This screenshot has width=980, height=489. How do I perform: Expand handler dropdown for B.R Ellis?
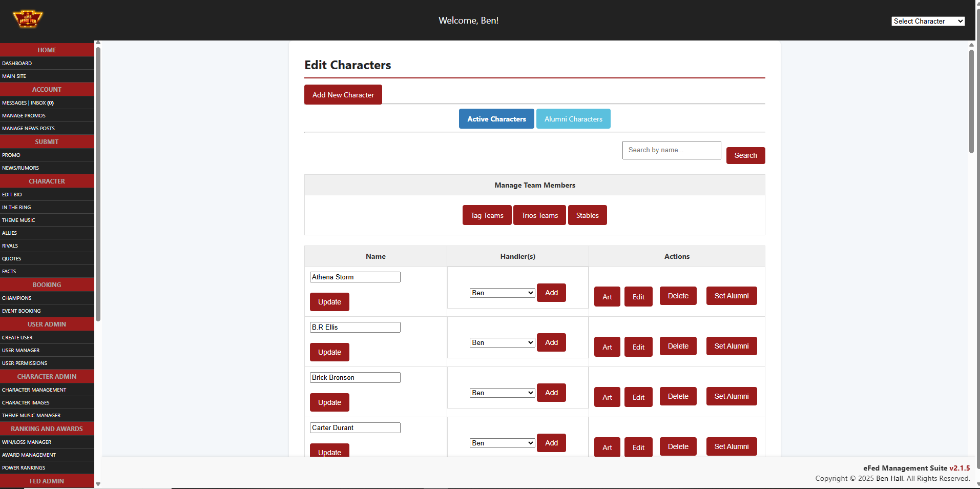click(502, 342)
